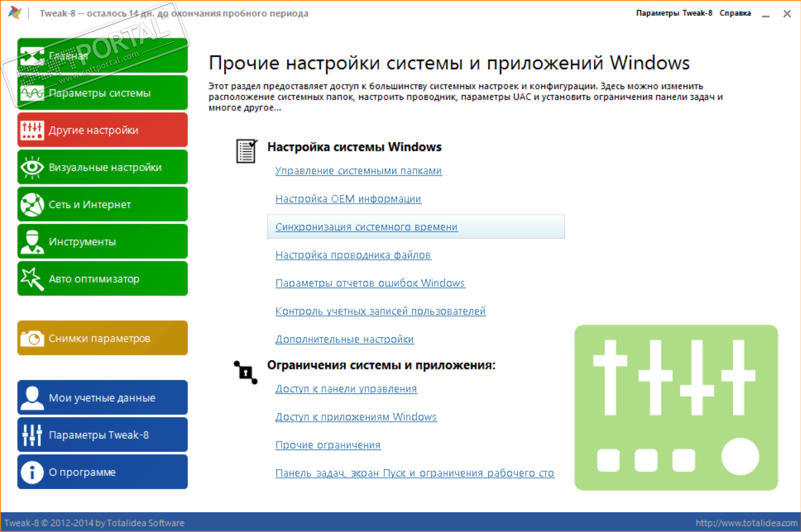The image size is (801, 532).
Task: Open Контроль учетных записей пользователей link
Action: [380, 311]
